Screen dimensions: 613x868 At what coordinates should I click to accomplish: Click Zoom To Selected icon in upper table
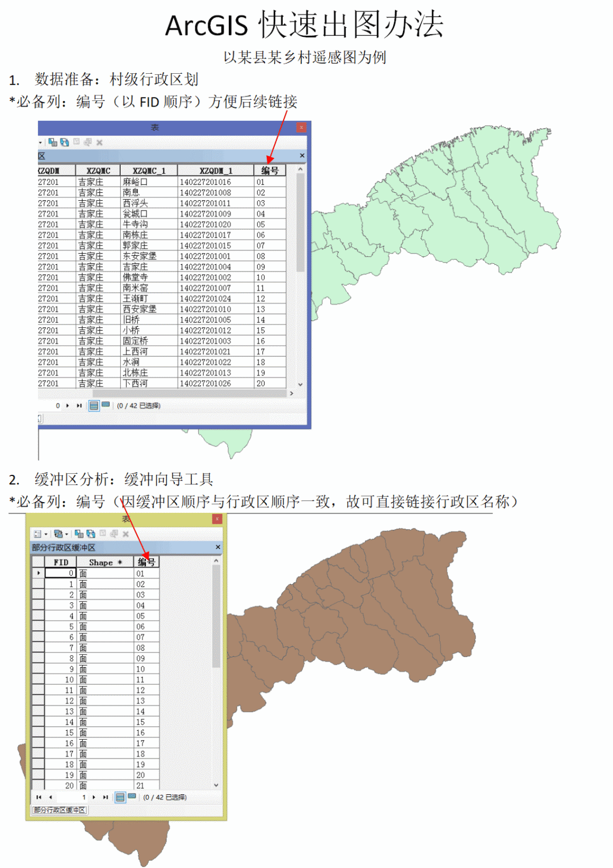(x=88, y=142)
